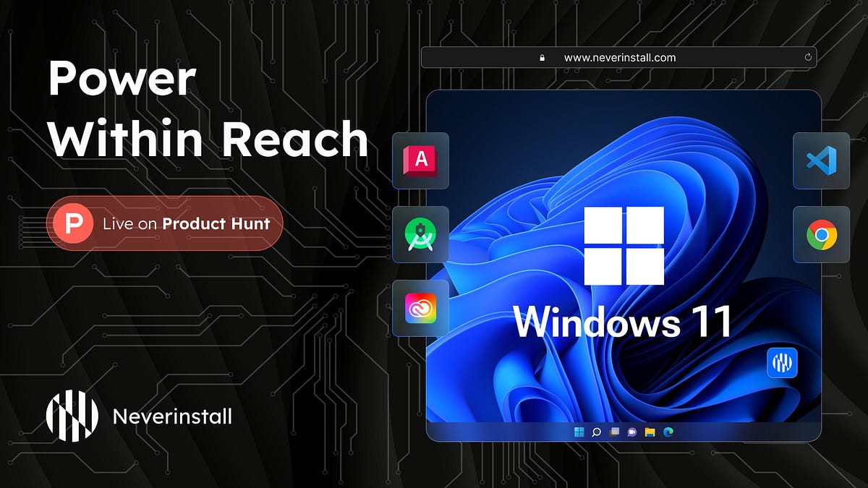
Task: Open Microsoft Teams Chat from the taskbar
Action: [x=632, y=432]
